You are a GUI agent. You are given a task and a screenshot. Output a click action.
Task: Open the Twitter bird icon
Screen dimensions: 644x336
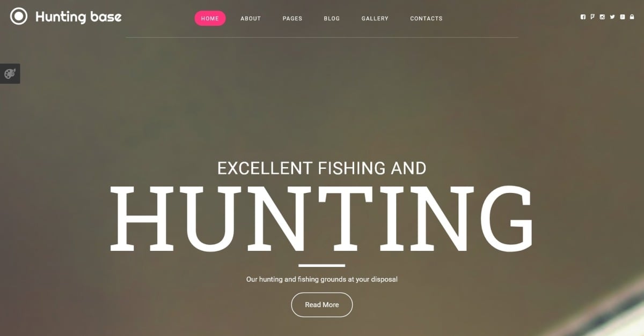tap(612, 17)
